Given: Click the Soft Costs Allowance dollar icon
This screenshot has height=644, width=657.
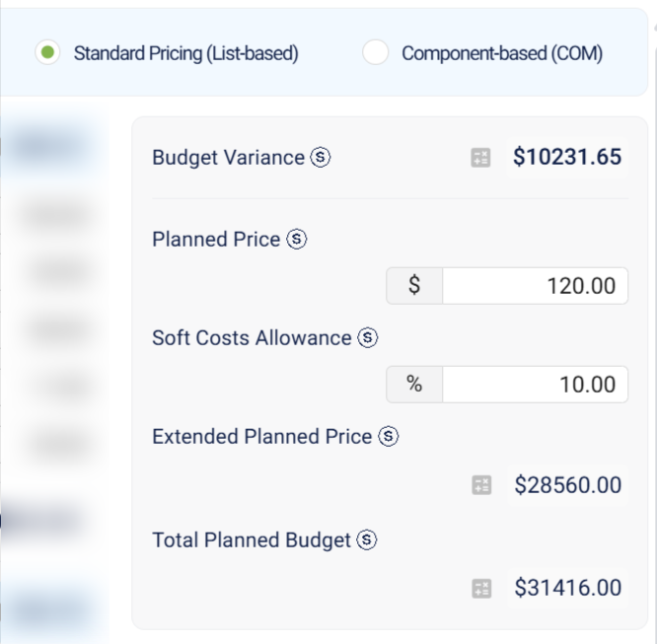Looking at the screenshot, I should (368, 337).
